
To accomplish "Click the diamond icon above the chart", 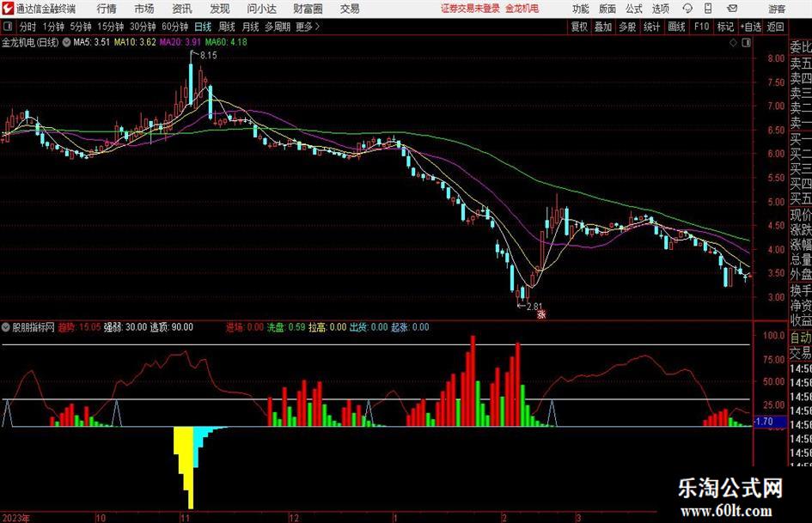I will pos(733,43).
